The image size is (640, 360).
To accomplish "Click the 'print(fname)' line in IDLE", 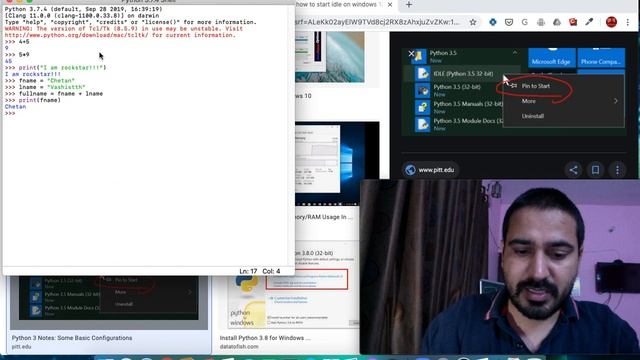I will (32, 100).
